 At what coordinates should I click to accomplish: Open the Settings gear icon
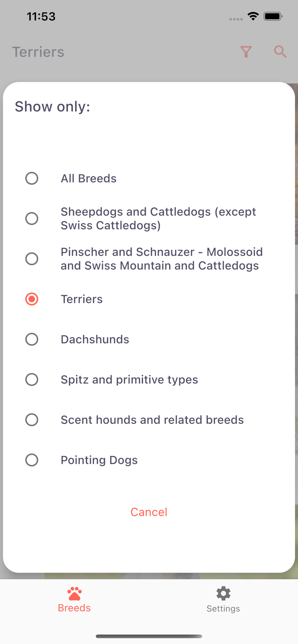[x=223, y=593]
